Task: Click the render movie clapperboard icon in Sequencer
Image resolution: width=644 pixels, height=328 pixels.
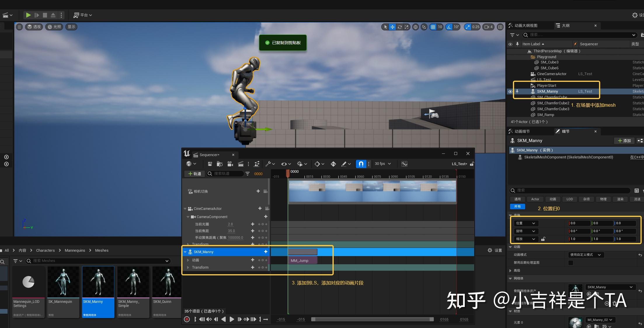Action: pyautogui.click(x=241, y=164)
